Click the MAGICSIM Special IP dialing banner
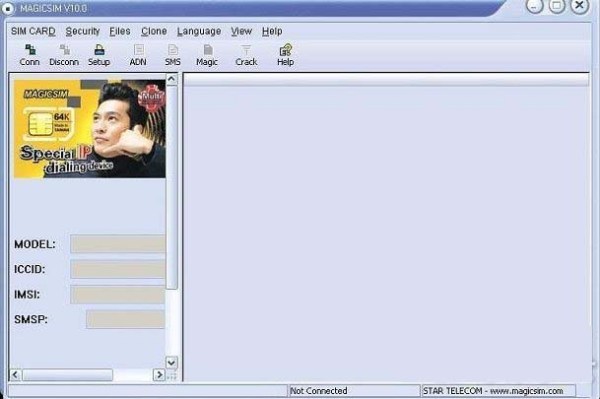Screen dimensions: 600x399 (90, 129)
